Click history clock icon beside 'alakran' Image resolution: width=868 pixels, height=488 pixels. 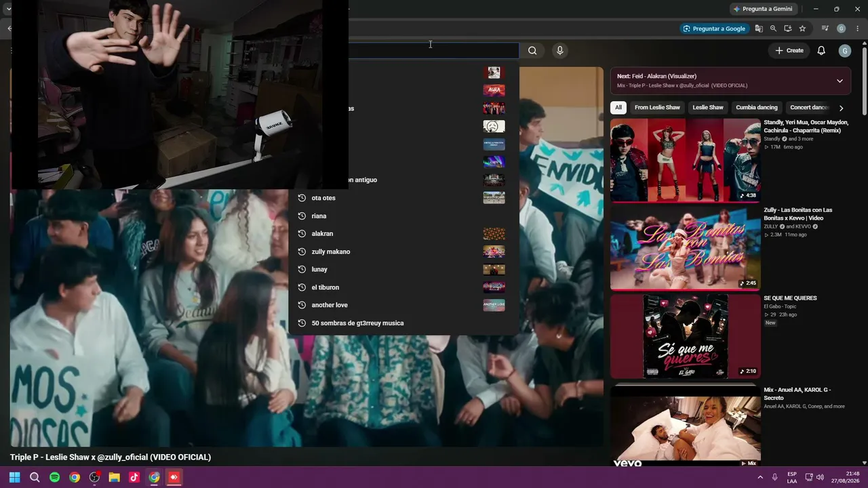302,234
